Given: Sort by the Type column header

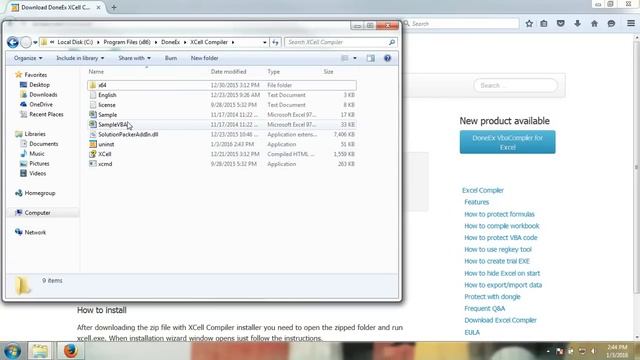Looking at the screenshot, I should (x=273, y=71).
